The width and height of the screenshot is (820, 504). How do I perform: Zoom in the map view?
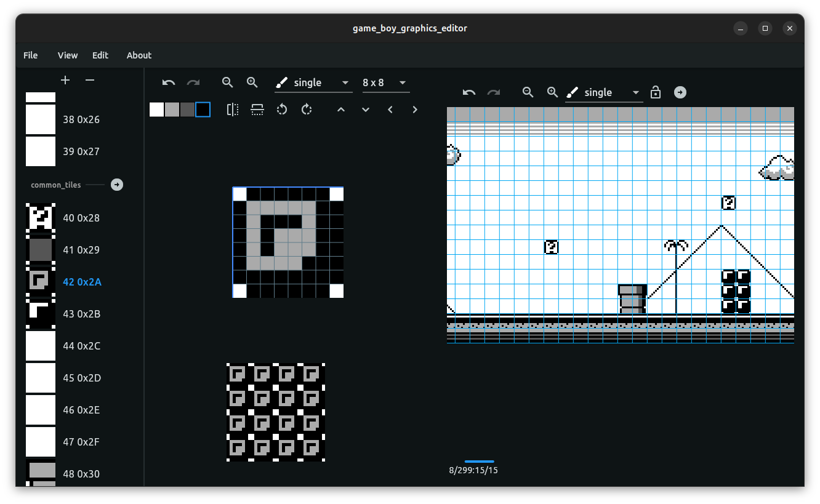pyautogui.click(x=552, y=92)
